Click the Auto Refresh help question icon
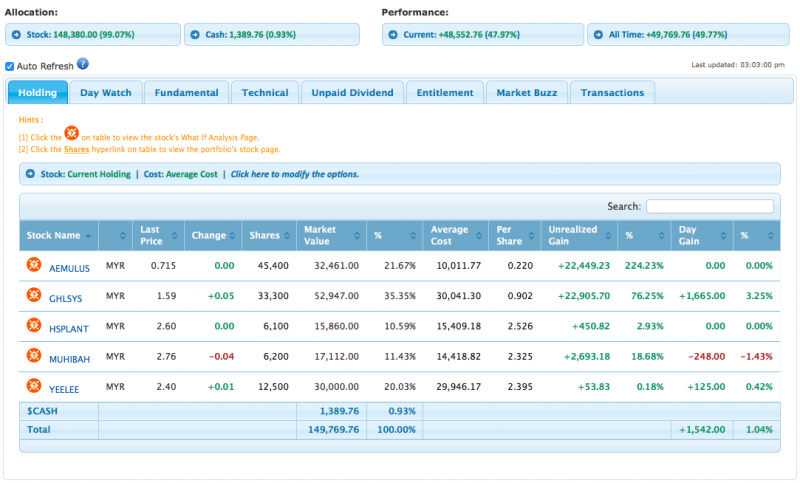This screenshot has width=800, height=483. (x=83, y=64)
